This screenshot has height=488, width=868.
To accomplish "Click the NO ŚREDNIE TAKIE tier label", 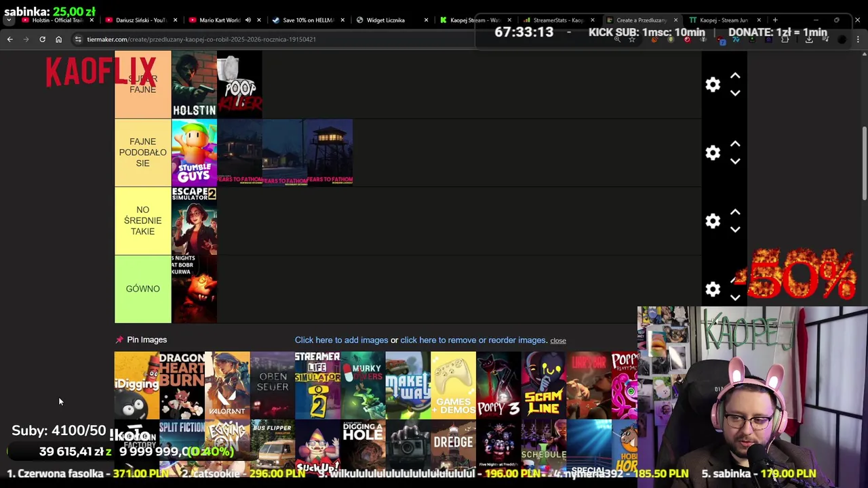I will [x=142, y=221].
